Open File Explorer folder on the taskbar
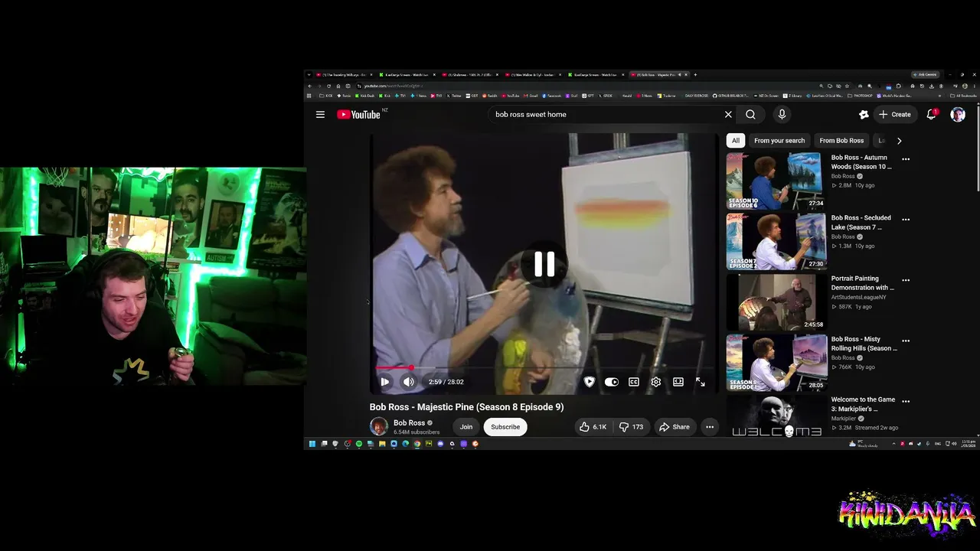 click(382, 444)
